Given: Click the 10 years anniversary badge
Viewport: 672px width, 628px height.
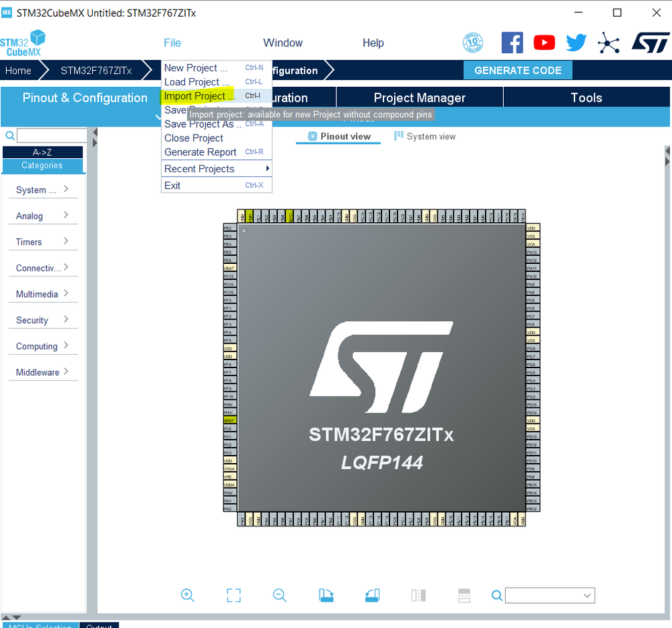Looking at the screenshot, I should 473,42.
